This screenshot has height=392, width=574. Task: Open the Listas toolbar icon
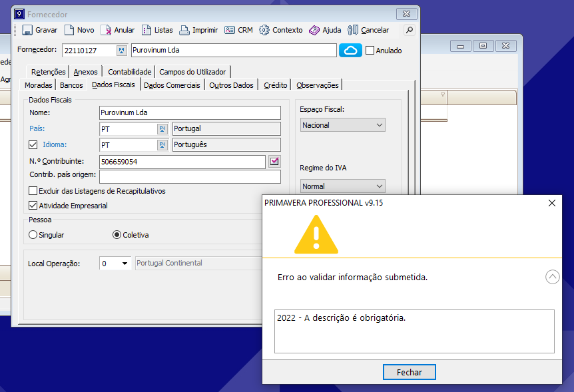[x=146, y=31]
